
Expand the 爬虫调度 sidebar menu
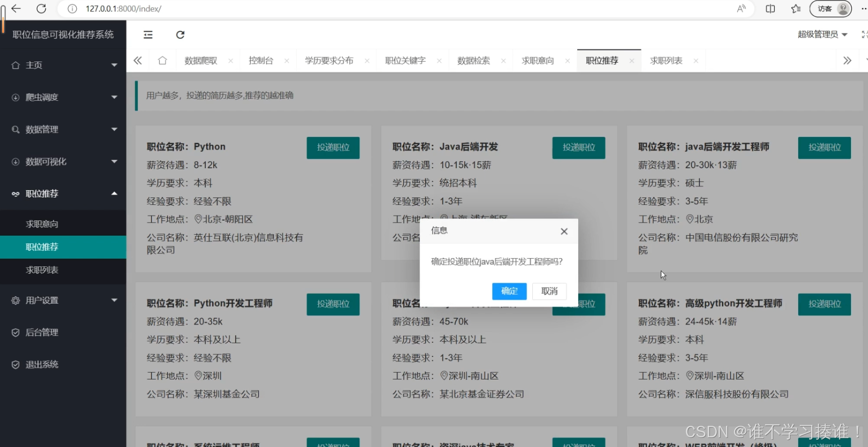tap(63, 97)
